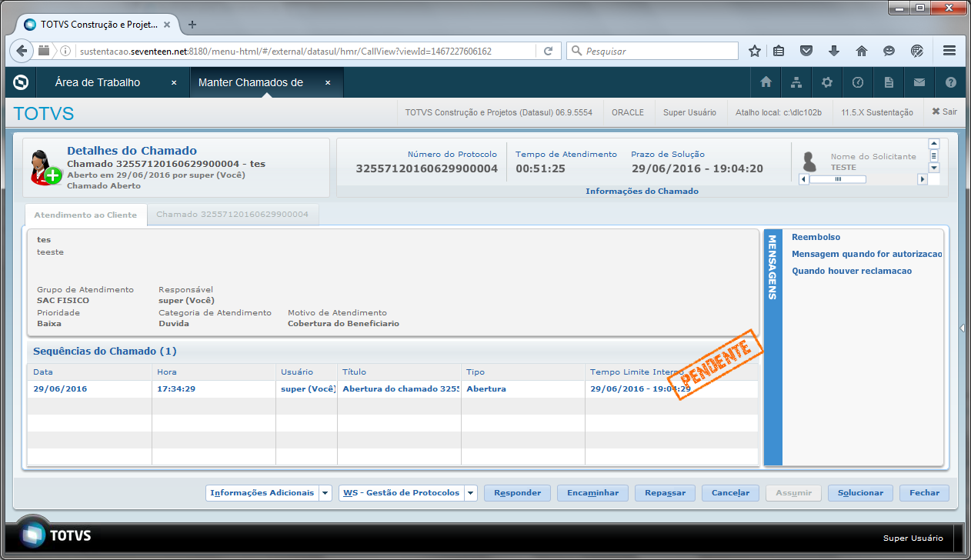Open the TOTVS home icon in app header

pos(766,82)
